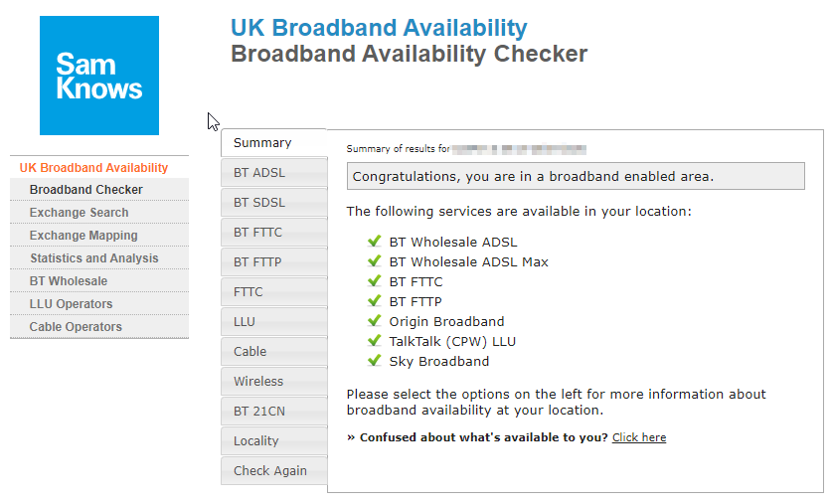Open Cable Operators in sidebar
Viewport: 832px width, 504px height.
[76, 327]
